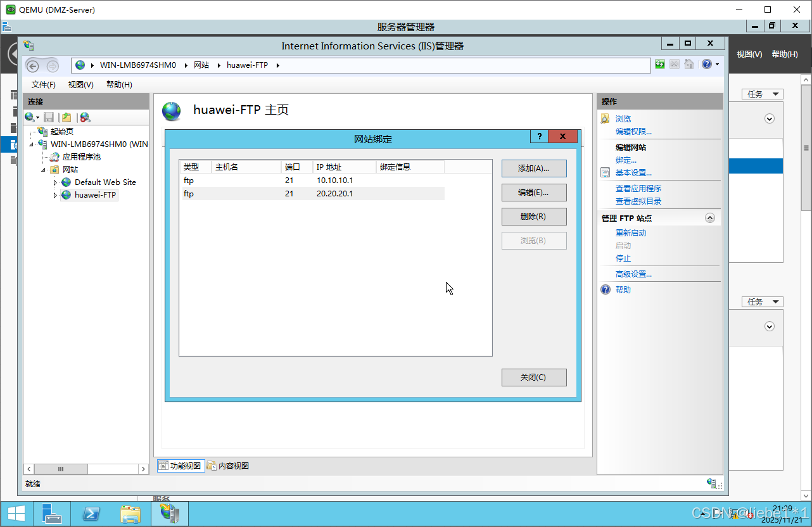Viewport: 812px width, 527px height.
Task: Click 关闭(C) to close the bindings dialog
Action: [534, 378]
